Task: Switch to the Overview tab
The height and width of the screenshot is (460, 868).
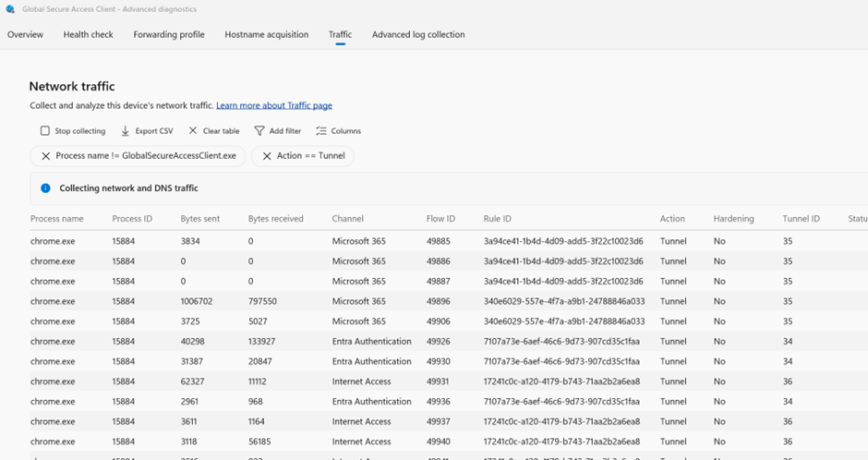Action: click(25, 35)
